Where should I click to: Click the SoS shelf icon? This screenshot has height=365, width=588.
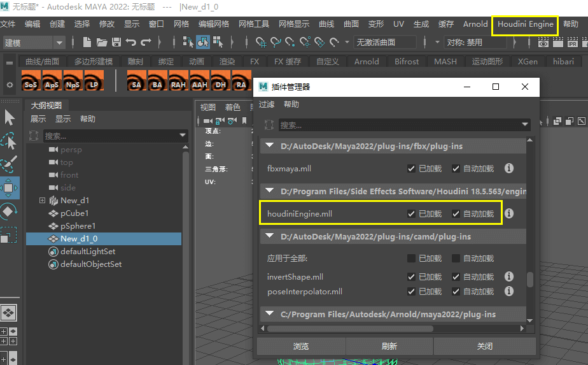click(31, 80)
